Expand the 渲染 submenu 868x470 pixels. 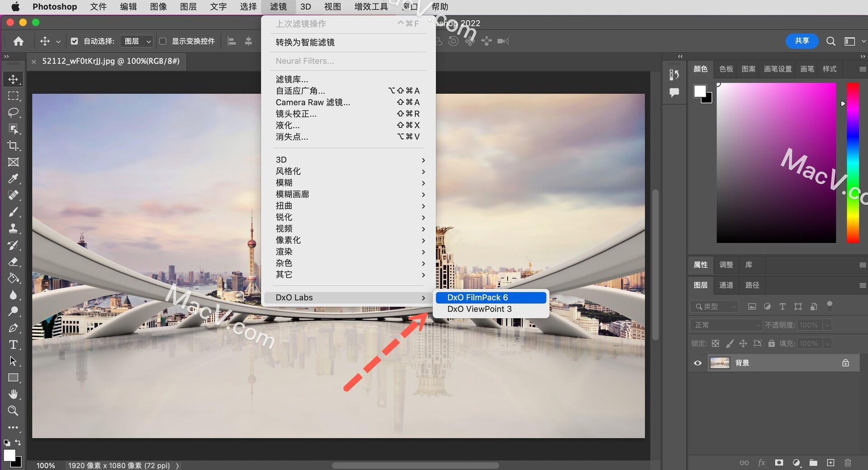349,252
